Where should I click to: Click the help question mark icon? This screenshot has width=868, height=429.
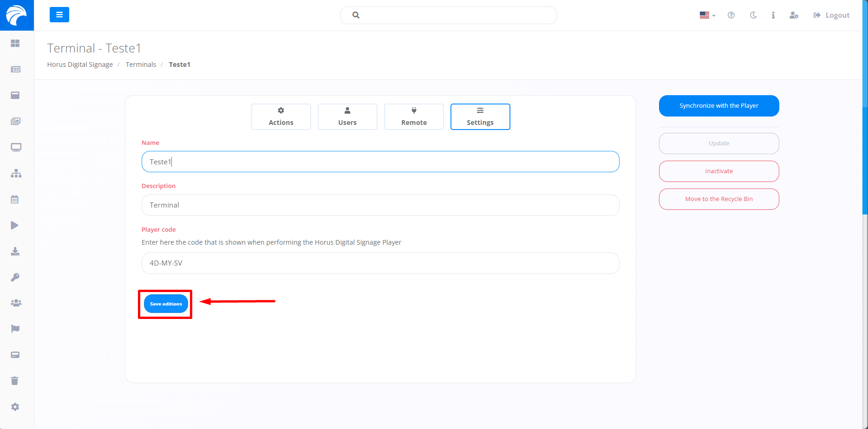tap(731, 15)
